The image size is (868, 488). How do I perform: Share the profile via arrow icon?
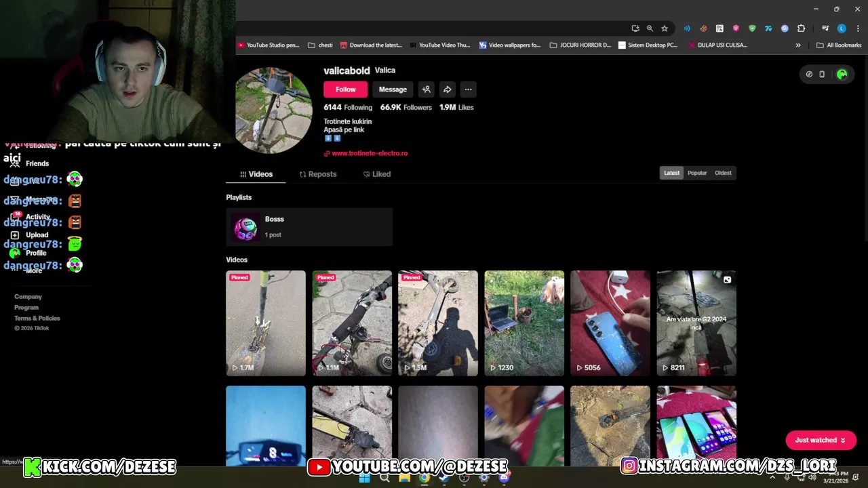pos(448,89)
